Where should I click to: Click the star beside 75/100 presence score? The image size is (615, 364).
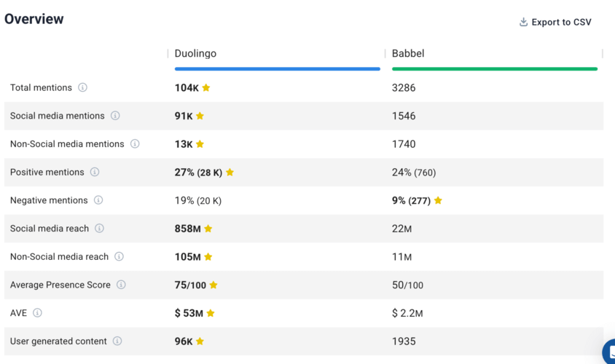(x=214, y=285)
